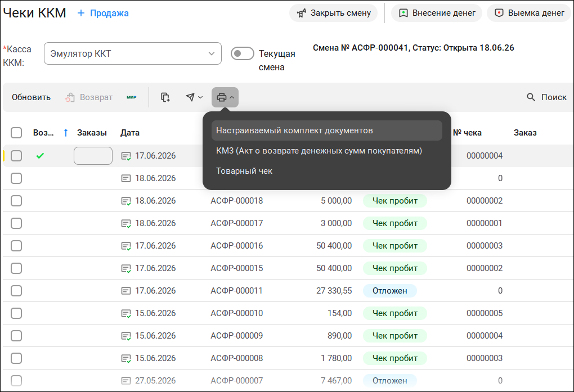Viewport: 574px width, 392px height.
Task: Click the document icon of row АСФР-000018
Action: pos(126,201)
